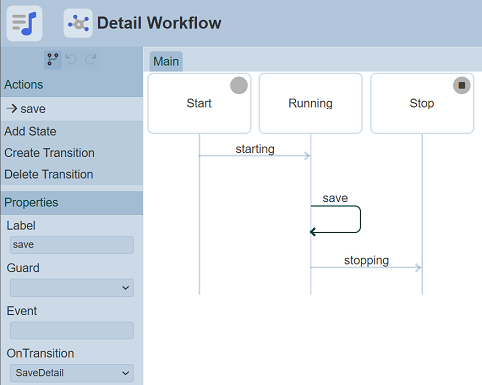Select the save self-transition arrow
The image size is (482, 385).
[x=335, y=219]
